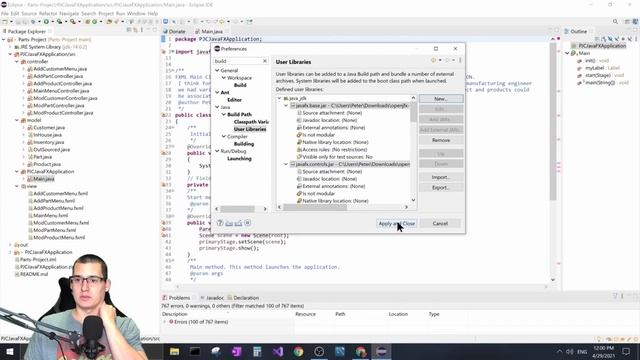This screenshot has width=640, height=360.
Task: Click the import preferences icon in dialog footer
Action: click(x=229, y=223)
